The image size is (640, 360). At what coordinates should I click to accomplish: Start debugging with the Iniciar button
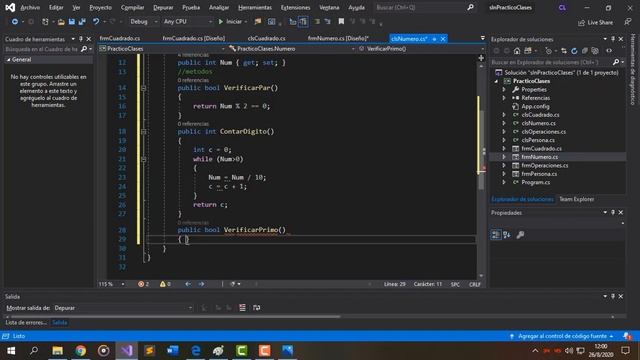tap(230, 22)
